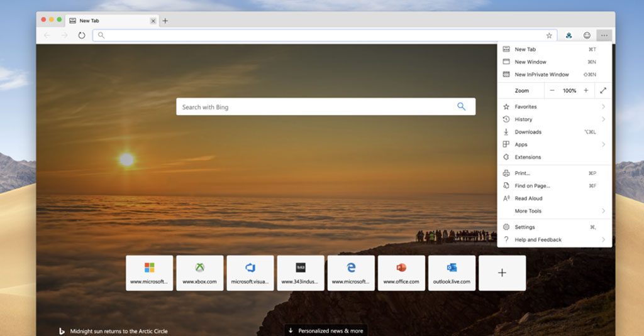Screen dimensions: 644x336
Task: Open the www.office.com tile
Action: pyautogui.click(x=401, y=273)
